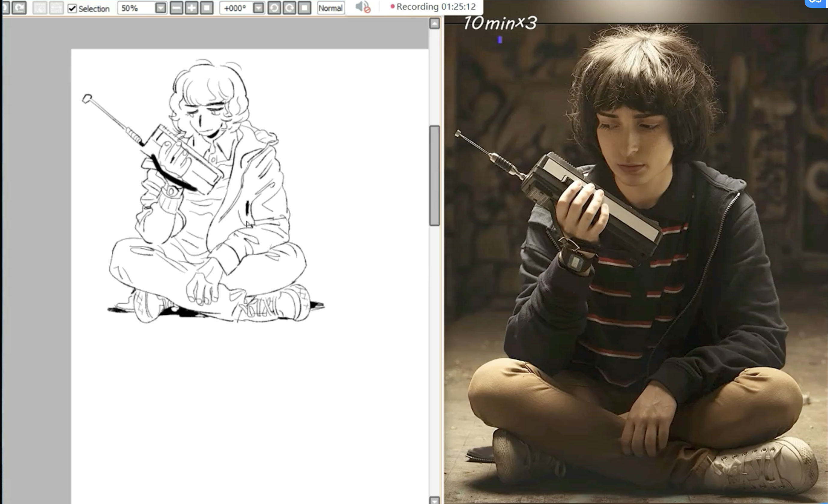Click the reference photo image

pos(635,268)
